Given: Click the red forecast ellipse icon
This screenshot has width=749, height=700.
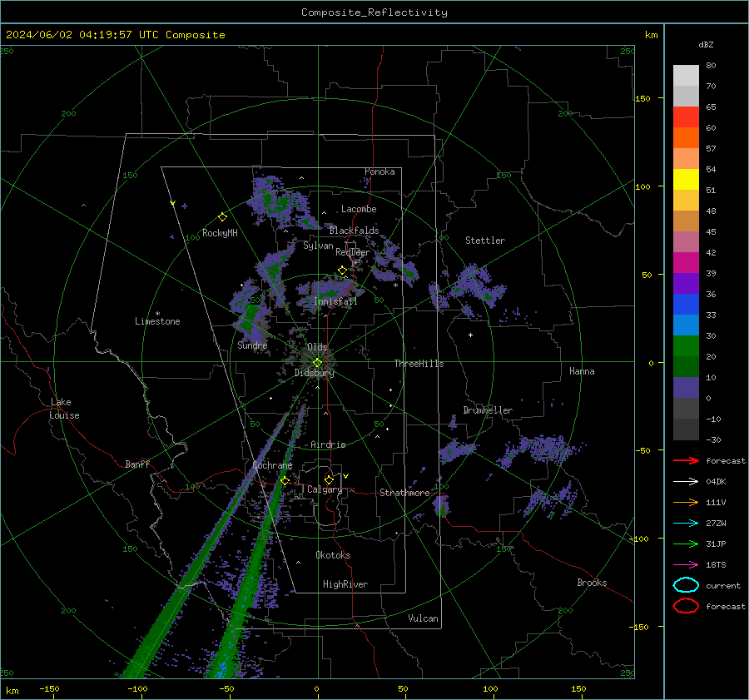Looking at the screenshot, I should [x=686, y=606].
